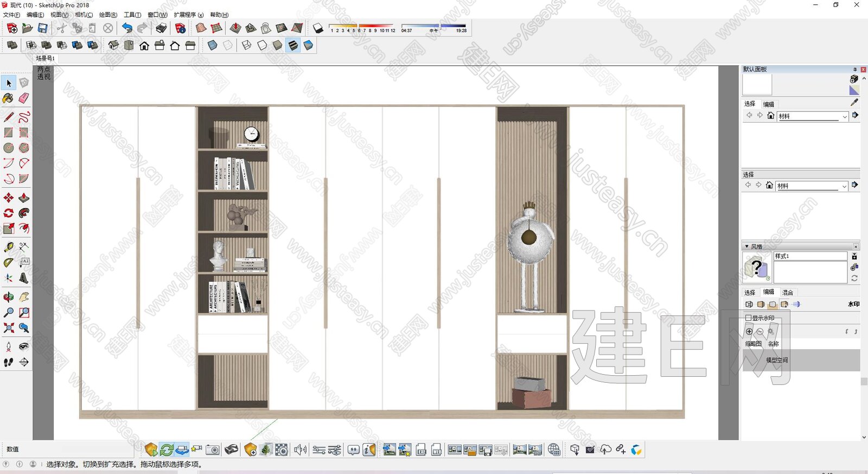The height and width of the screenshot is (474, 868).
Task: Collapse the 风格 panel triangle
Action: tap(746, 247)
